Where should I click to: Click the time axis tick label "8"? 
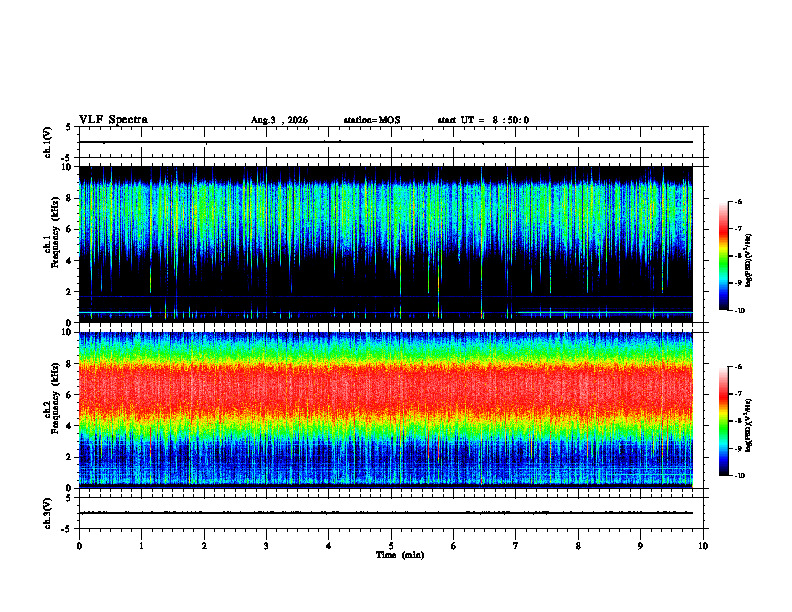[578, 546]
